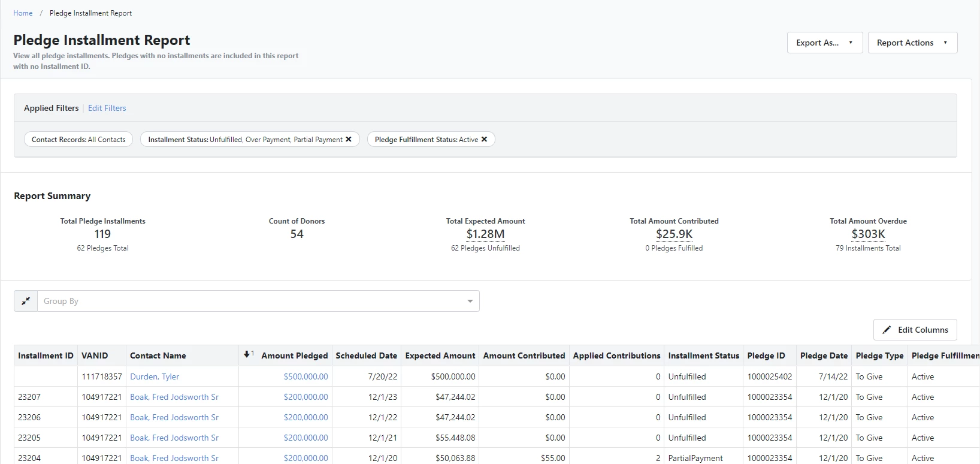Open $200,000.00 pledge link for installment 23206
The width and height of the screenshot is (980, 464).
point(306,417)
